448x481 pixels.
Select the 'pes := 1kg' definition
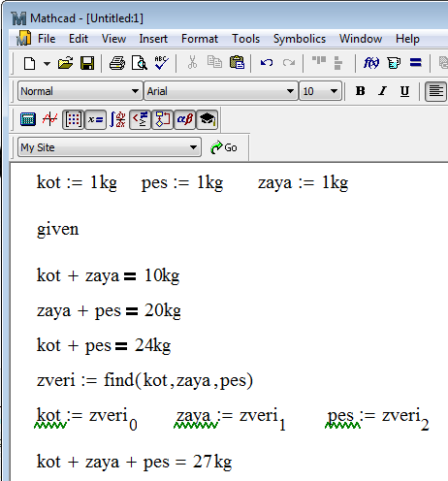[x=182, y=182]
